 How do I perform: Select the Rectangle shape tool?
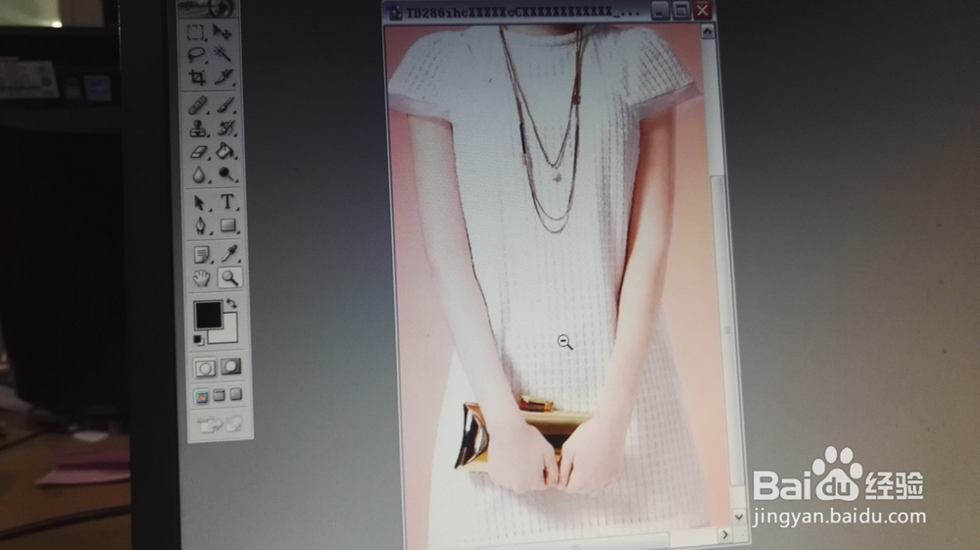pyautogui.click(x=228, y=225)
